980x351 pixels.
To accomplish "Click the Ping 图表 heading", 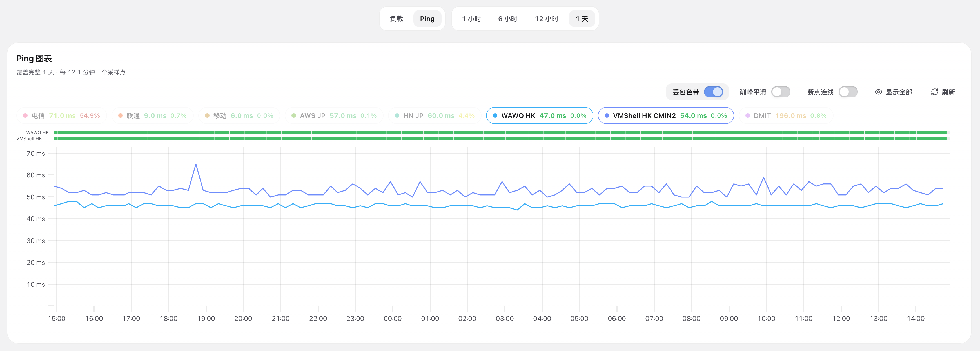I will pos(34,59).
